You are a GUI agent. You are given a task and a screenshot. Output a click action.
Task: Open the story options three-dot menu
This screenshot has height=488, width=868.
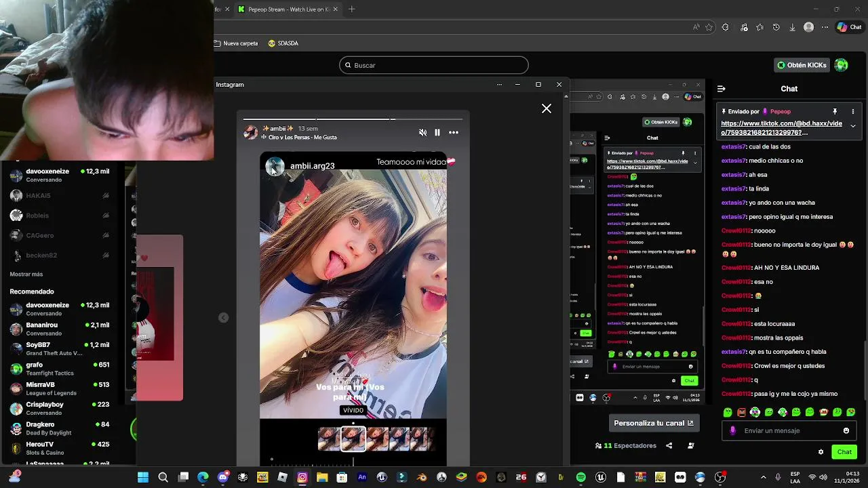454,133
